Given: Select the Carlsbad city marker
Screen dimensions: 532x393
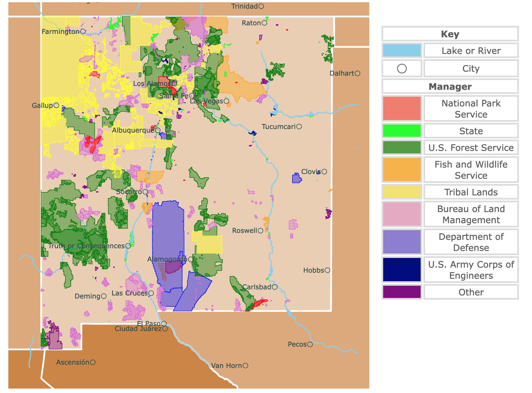Looking at the screenshot, I should 274,287.
